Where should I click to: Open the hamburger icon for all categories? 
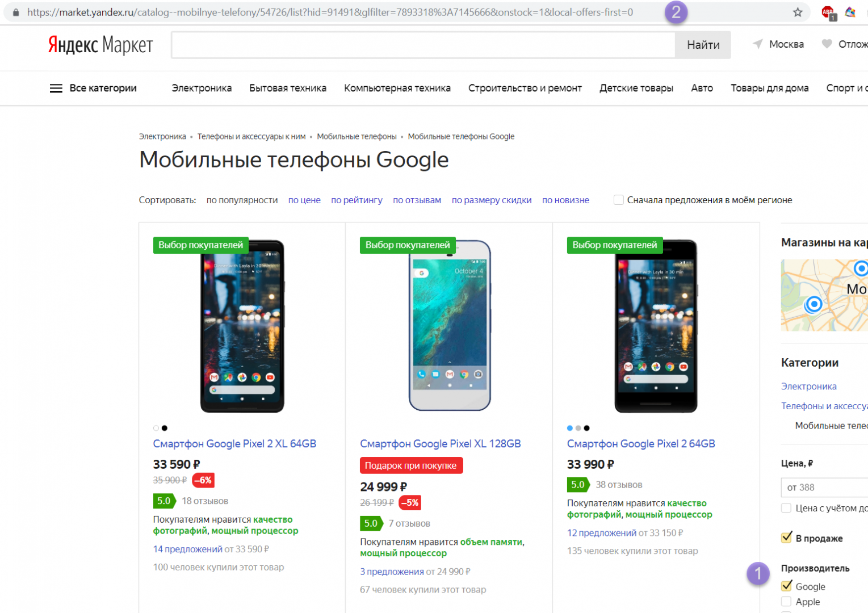pos(56,89)
